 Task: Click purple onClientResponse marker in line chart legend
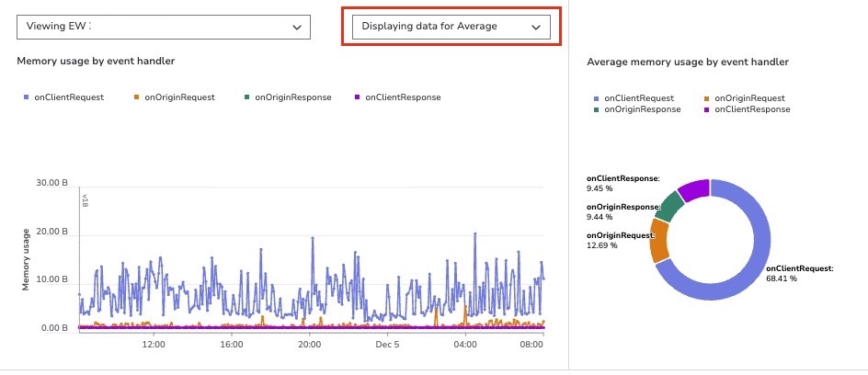pos(359,97)
